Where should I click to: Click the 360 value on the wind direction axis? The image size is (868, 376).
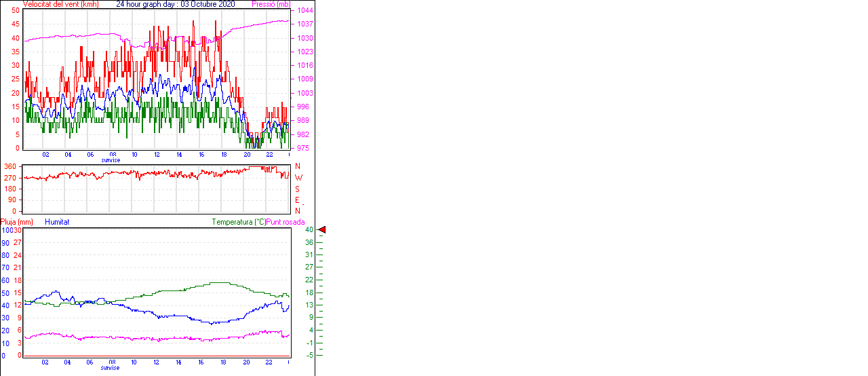pyautogui.click(x=9, y=167)
